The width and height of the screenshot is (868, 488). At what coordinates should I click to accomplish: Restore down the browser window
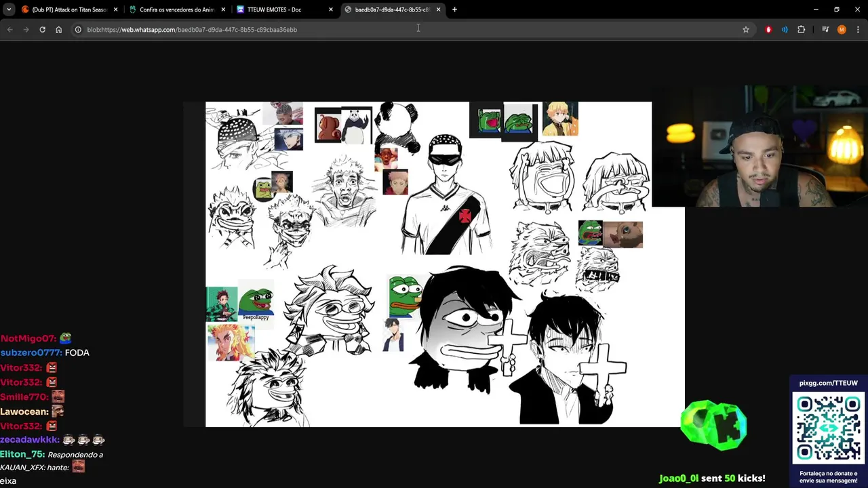point(837,9)
